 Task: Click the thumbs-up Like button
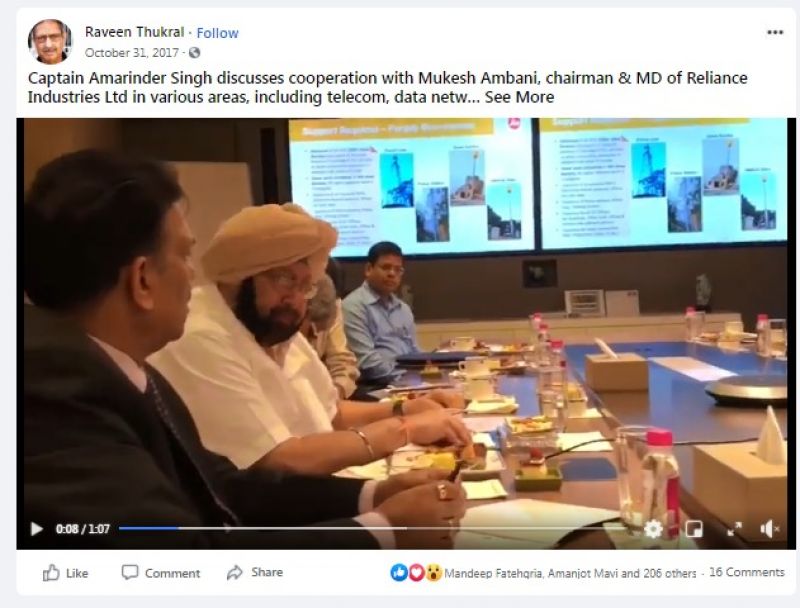point(65,573)
